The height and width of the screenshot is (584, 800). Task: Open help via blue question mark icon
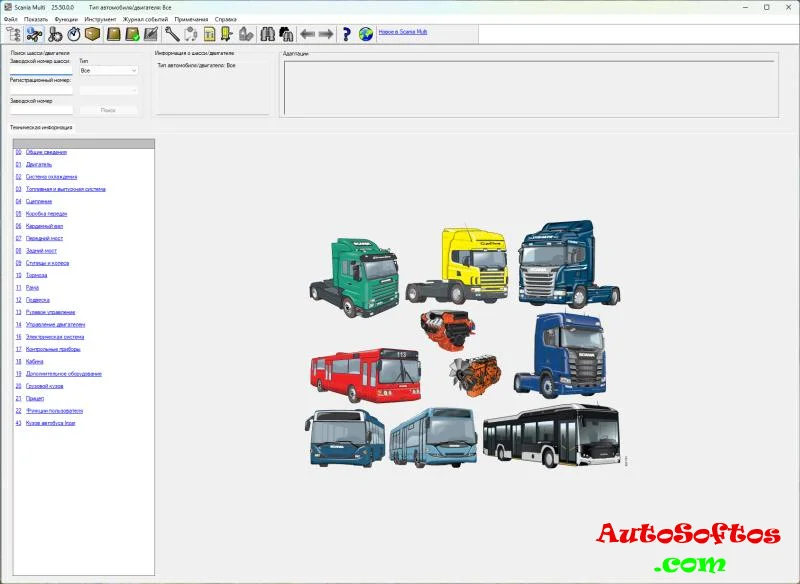pos(347,34)
